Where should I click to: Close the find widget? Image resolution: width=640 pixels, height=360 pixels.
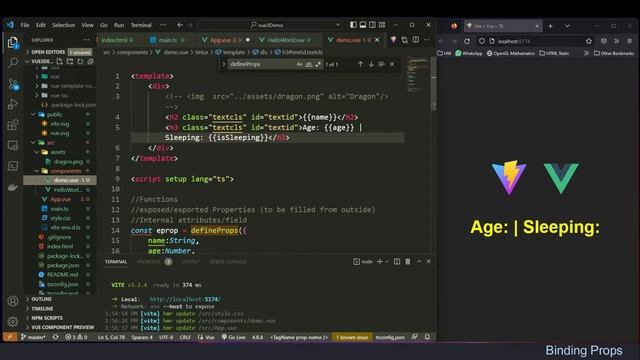[x=392, y=64]
